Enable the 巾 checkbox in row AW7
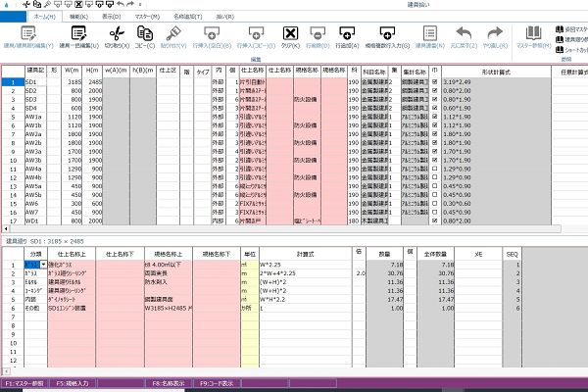This screenshot has width=588, height=392. point(434,212)
